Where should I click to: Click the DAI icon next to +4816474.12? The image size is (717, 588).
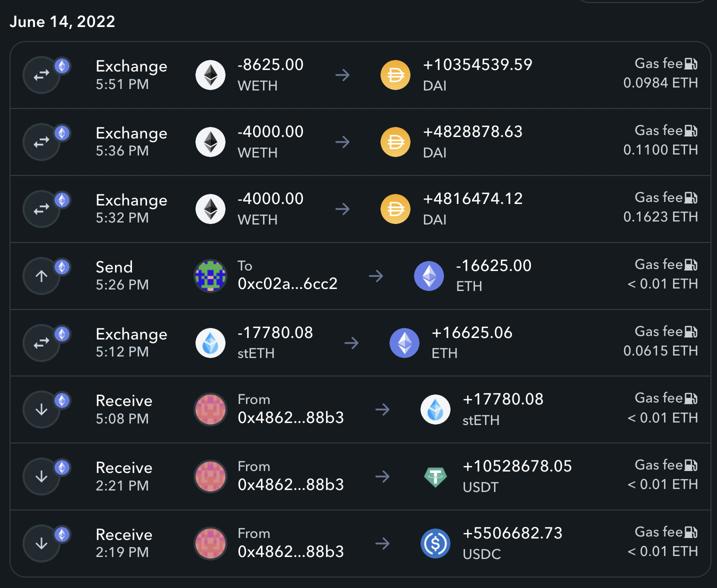pos(395,209)
